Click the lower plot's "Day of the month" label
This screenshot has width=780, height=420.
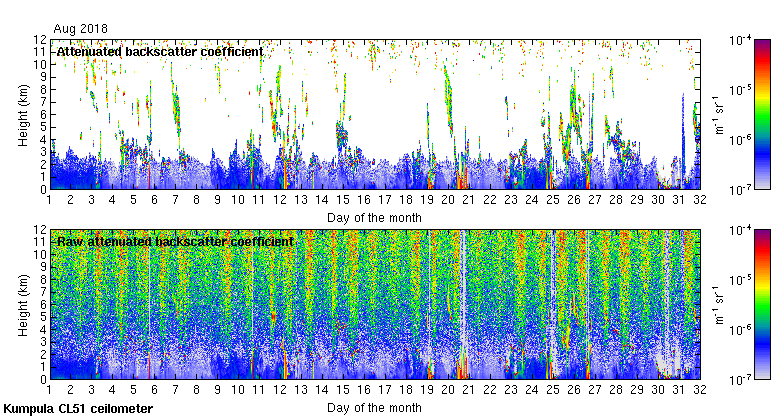[374, 408]
